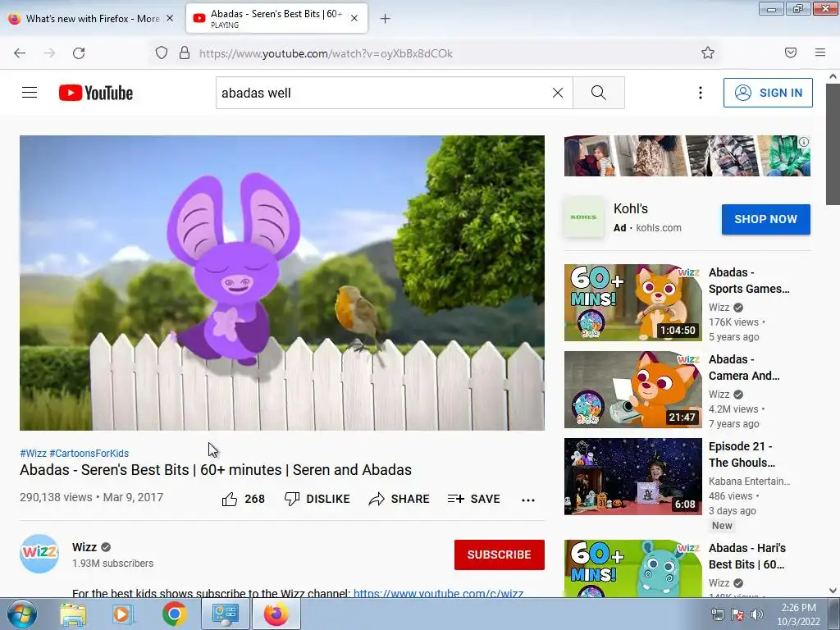Clear the search box with the X
The image size is (840, 630).
558,93
